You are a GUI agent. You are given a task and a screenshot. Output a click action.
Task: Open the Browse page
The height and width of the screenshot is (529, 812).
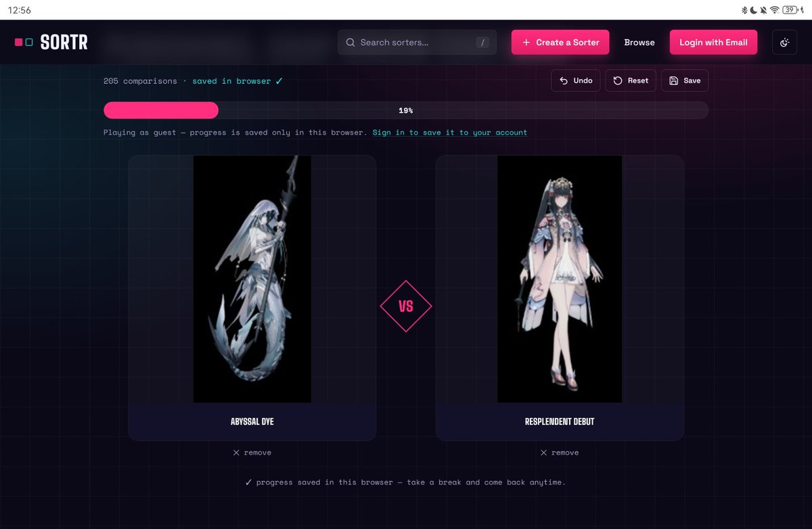pos(639,42)
